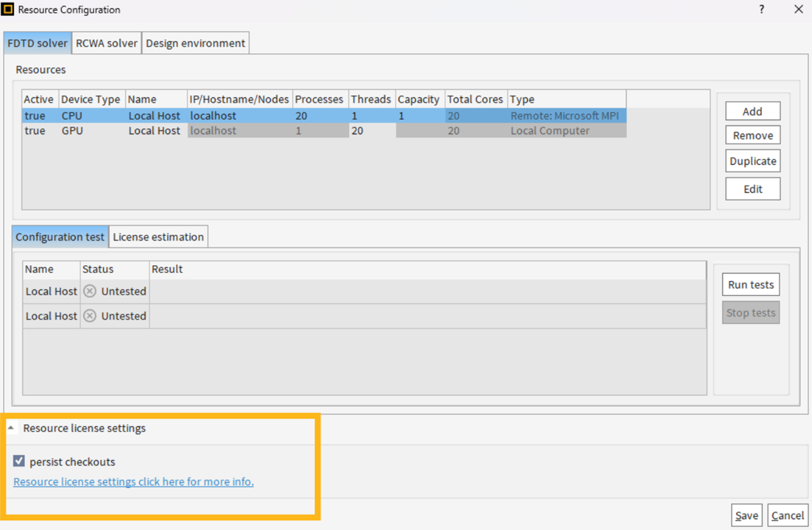Select the FDTD solver tab

click(x=37, y=43)
